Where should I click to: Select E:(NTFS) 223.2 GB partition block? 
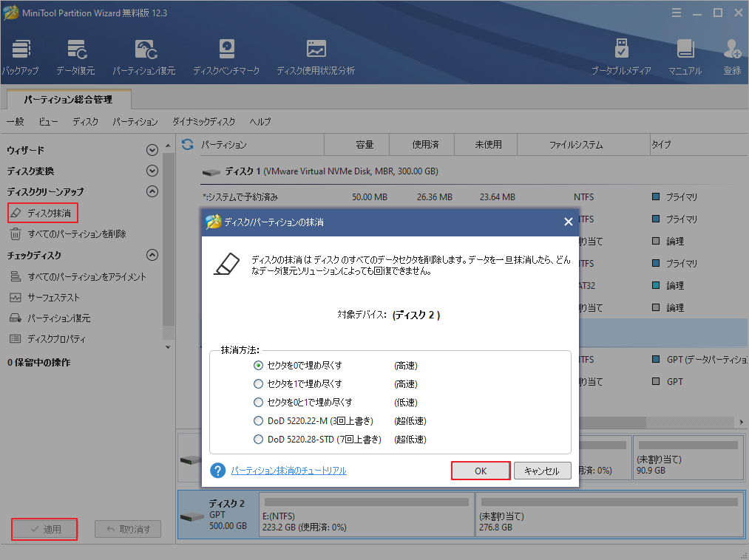click(367, 515)
